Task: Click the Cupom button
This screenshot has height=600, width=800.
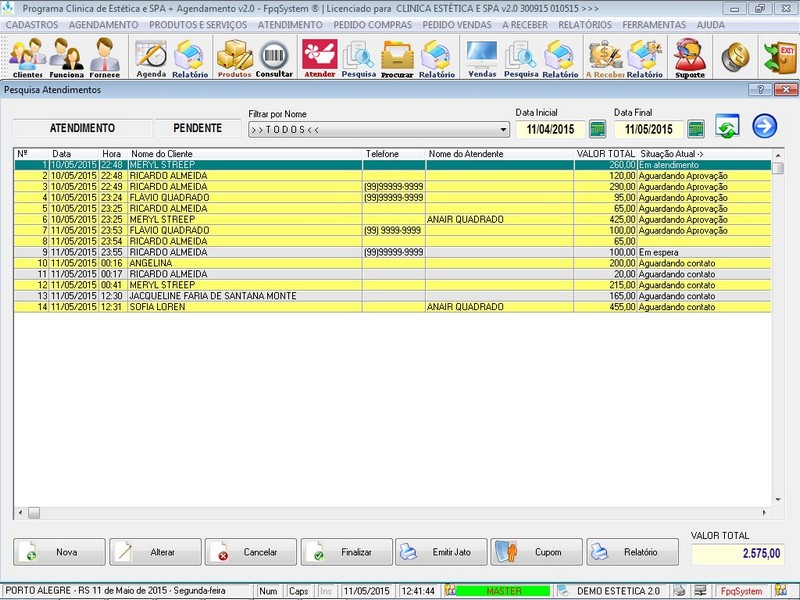Action: (537, 552)
